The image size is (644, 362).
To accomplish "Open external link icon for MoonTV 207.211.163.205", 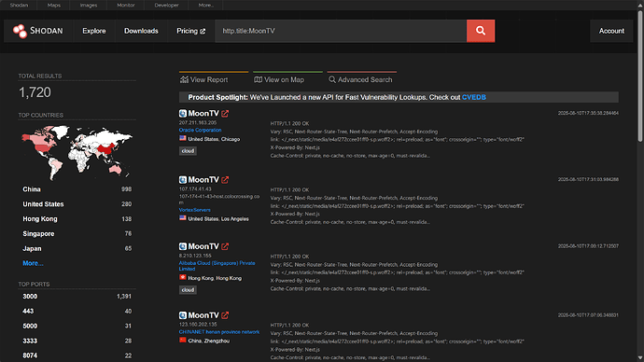I will click(x=225, y=114).
